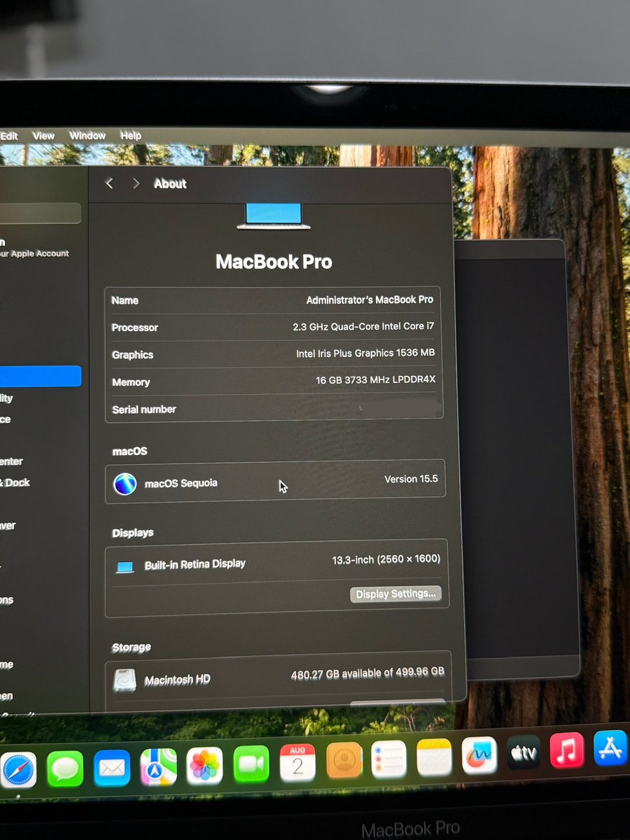This screenshot has width=630, height=840.
Task: Click the Built-in Retina Display label
Action: (x=195, y=564)
